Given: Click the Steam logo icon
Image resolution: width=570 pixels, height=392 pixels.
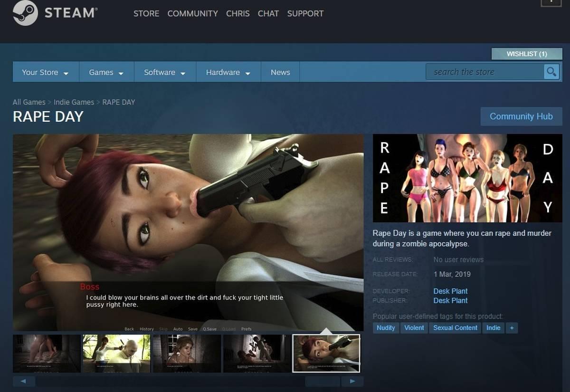Looking at the screenshot, I should coord(25,13).
